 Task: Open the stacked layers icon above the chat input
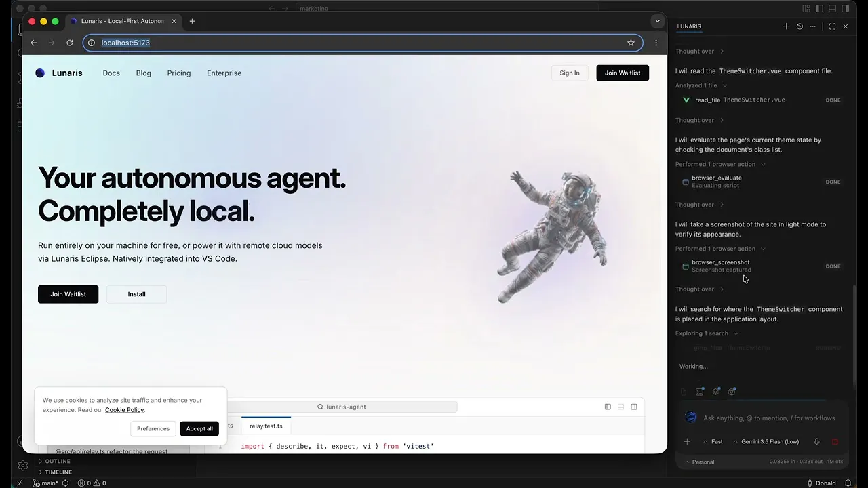click(716, 391)
